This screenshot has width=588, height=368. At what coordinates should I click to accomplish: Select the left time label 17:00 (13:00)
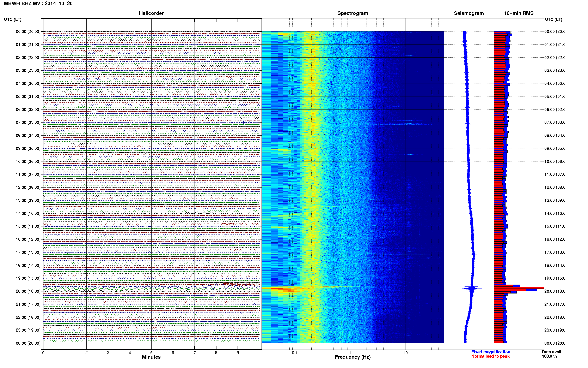click(x=28, y=252)
